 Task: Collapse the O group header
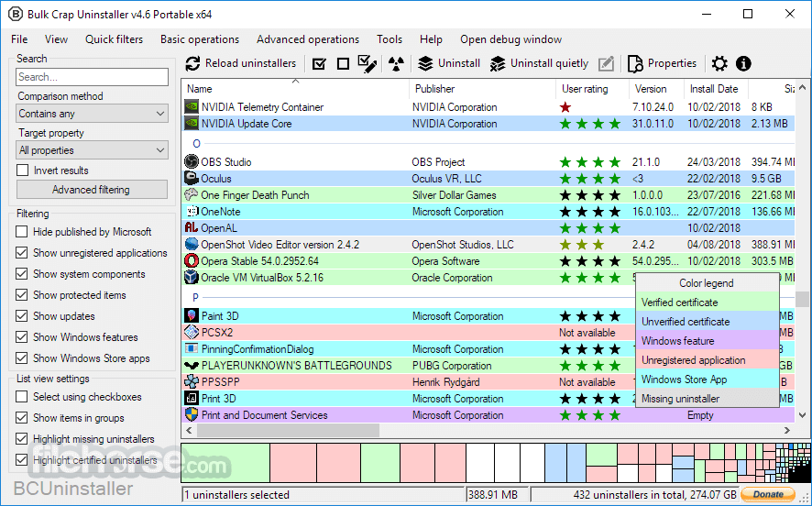pos(196,144)
